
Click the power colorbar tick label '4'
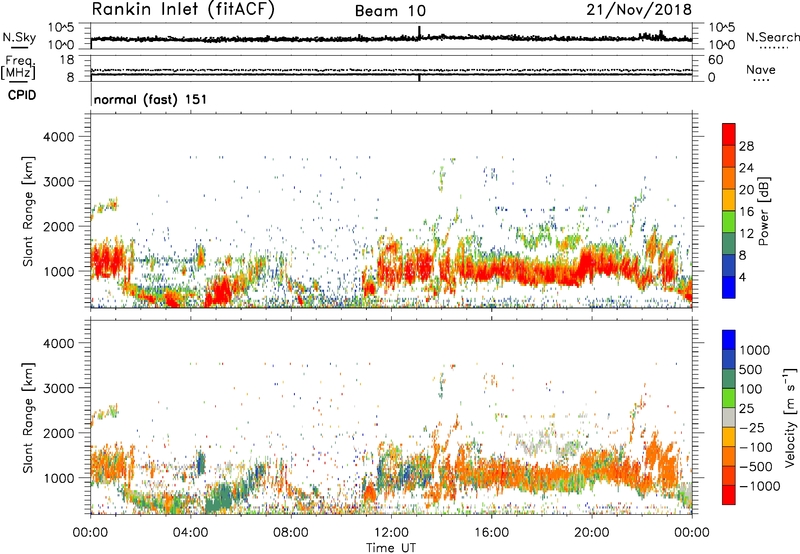[742, 277]
